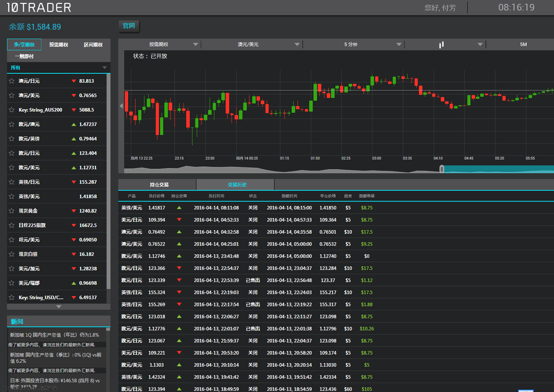The image size is (554, 392).
Task: Toggle favorite star for 澳元/美元 in asset list
Action: pyautogui.click(x=12, y=96)
